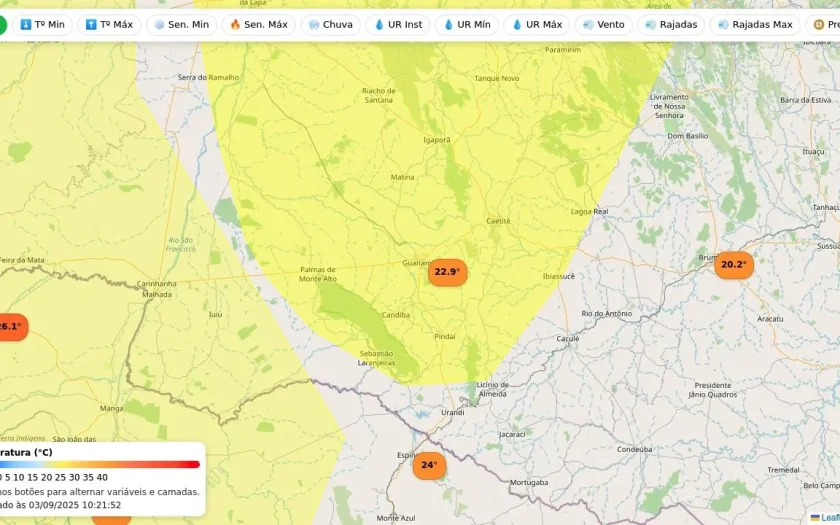Click the ice cube icon in Sen. Min

coord(159,25)
